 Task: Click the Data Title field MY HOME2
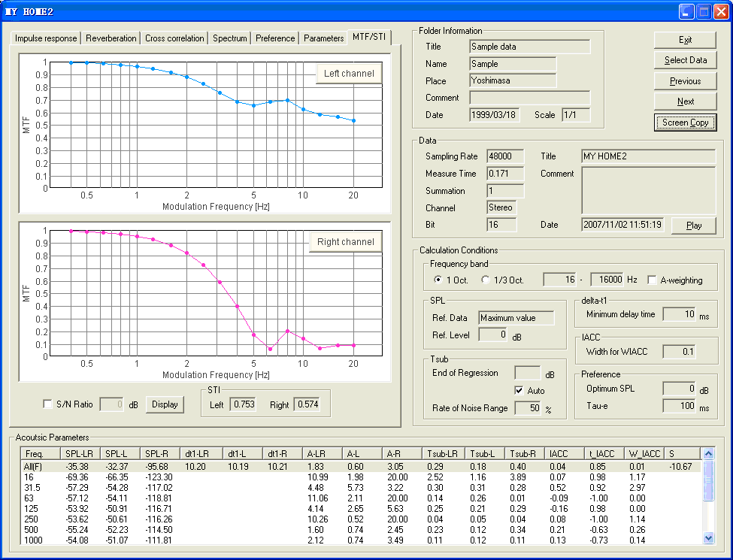click(x=648, y=156)
